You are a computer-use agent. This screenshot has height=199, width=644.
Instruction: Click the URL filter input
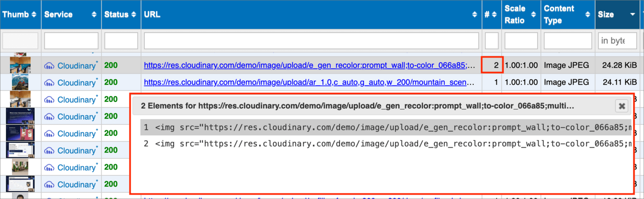click(x=311, y=41)
